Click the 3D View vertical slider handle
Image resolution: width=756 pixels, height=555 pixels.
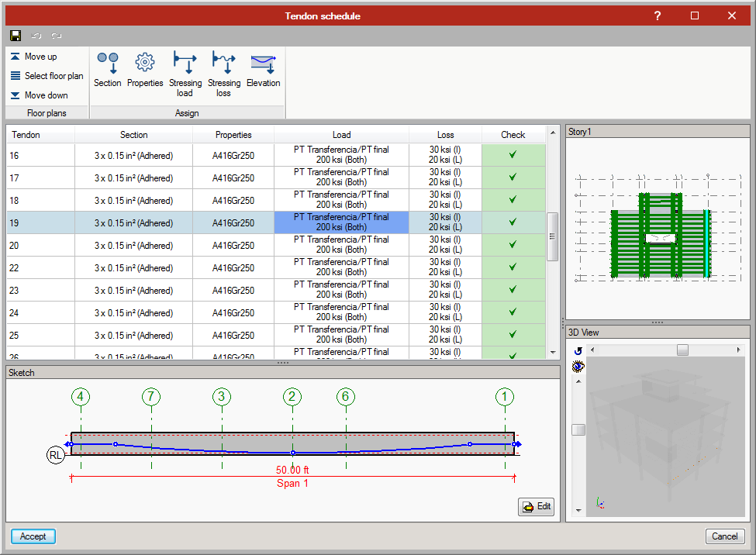pyautogui.click(x=578, y=430)
